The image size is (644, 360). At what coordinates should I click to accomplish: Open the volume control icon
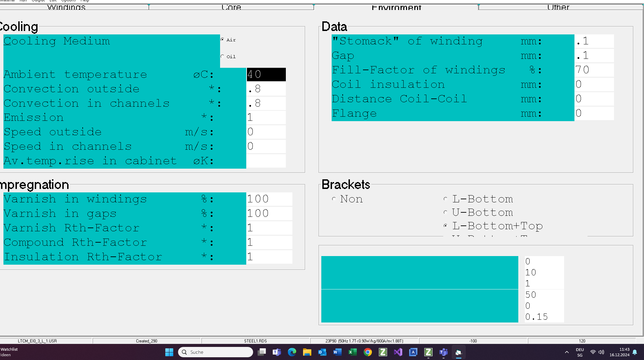[601, 352]
